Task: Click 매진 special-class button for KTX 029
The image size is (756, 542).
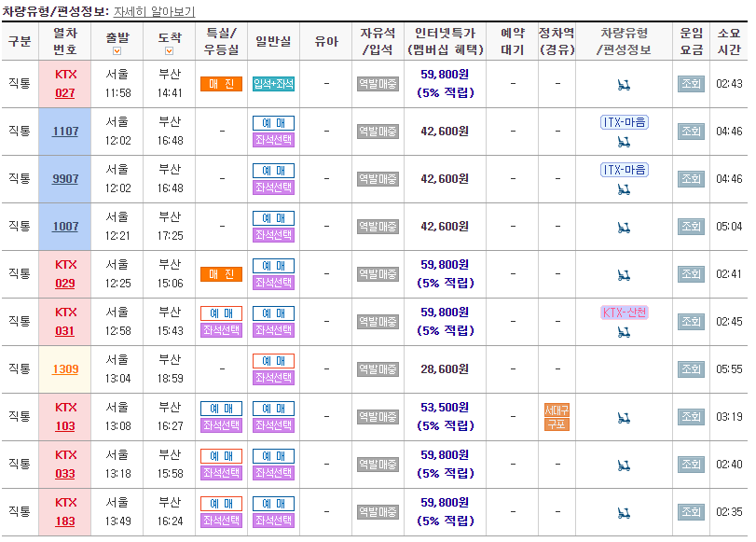Action: pyautogui.click(x=221, y=274)
